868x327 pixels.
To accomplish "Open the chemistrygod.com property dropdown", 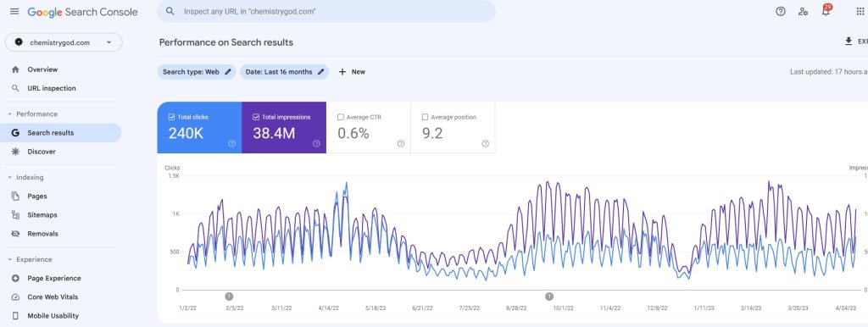I will [x=64, y=42].
